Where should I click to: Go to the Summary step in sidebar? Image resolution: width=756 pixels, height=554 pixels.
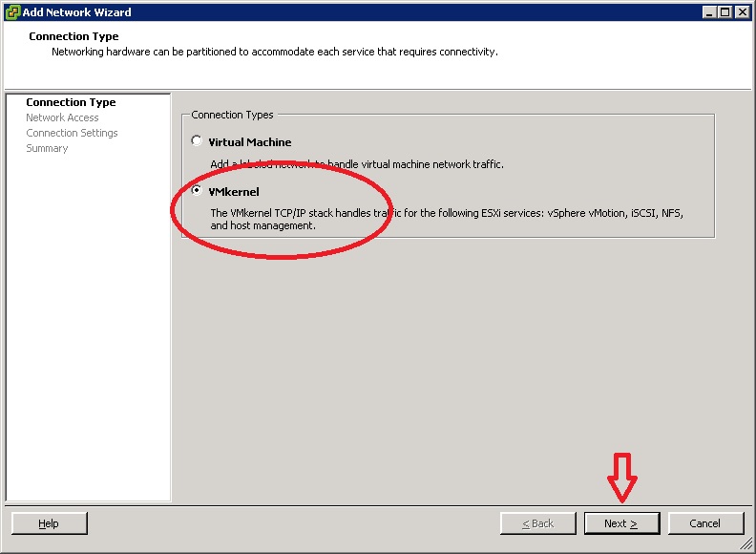pyautogui.click(x=47, y=148)
